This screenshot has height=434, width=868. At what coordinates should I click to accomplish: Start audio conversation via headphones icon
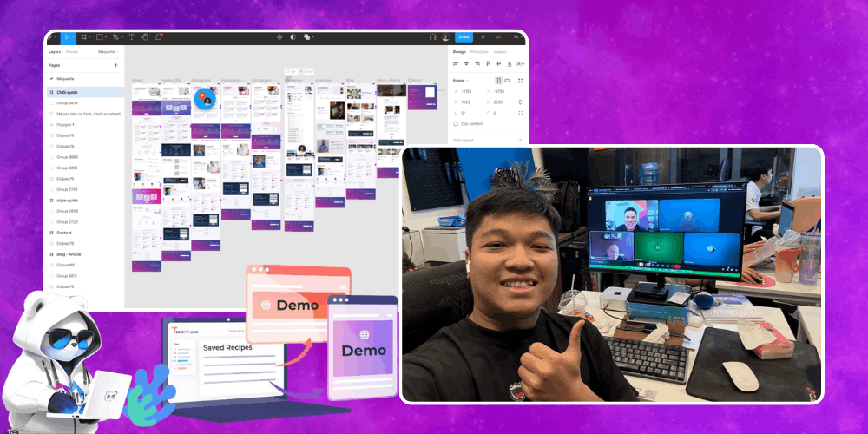(x=432, y=37)
